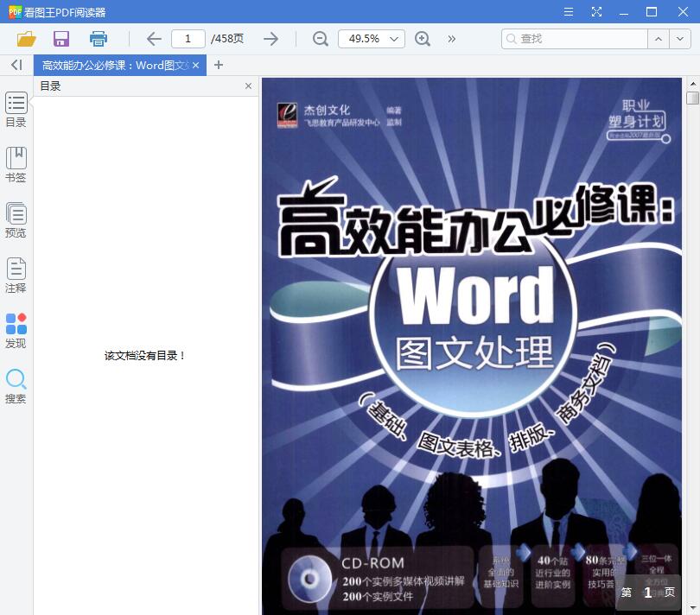The width and height of the screenshot is (700, 615).
Task: Open the 49.5% zoom level dropdown
Action: click(372, 39)
